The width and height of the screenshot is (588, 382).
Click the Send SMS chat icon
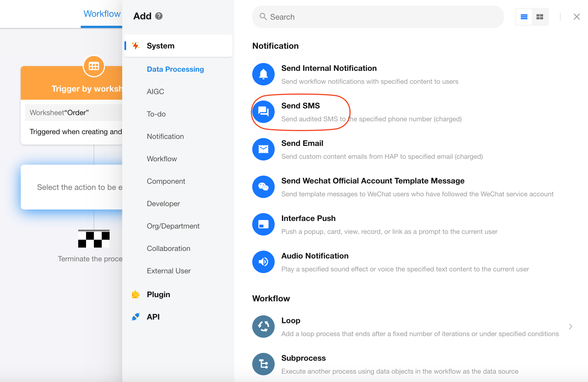[263, 112]
